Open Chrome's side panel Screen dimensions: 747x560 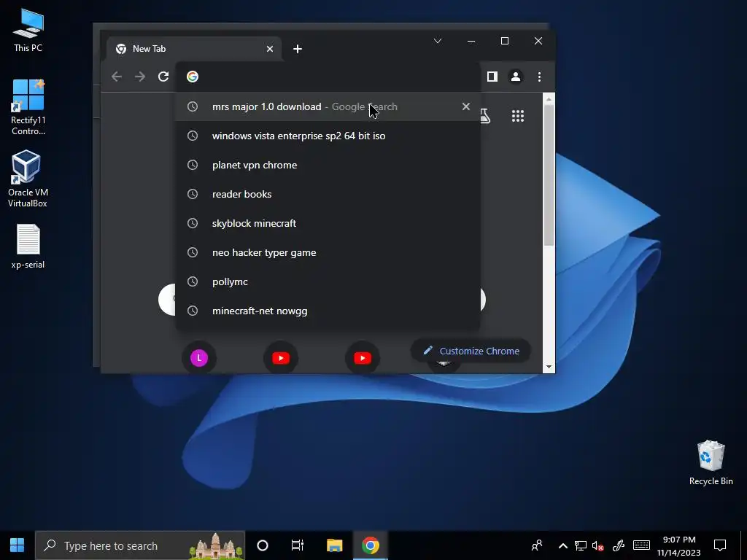[x=492, y=77]
